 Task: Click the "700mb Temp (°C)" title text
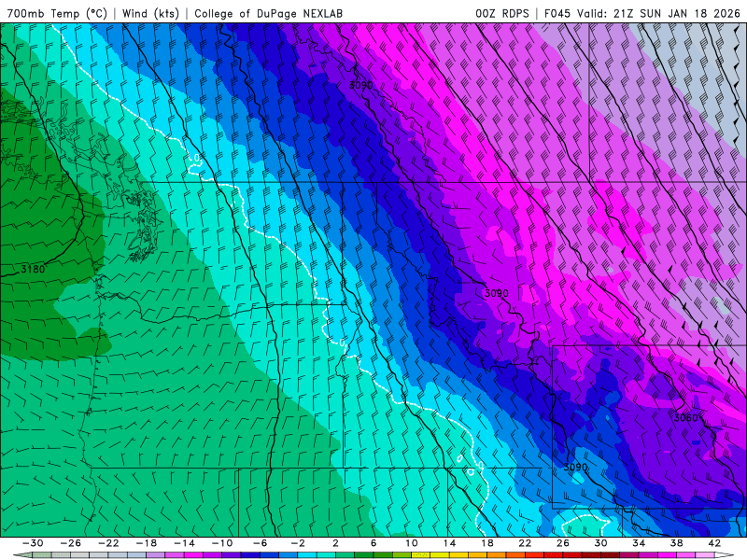point(57,13)
